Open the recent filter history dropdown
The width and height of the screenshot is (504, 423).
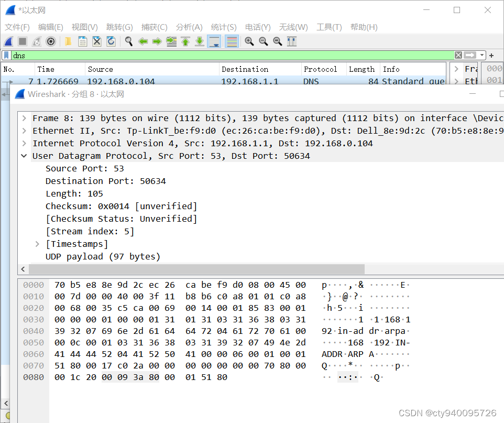tap(481, 56)
